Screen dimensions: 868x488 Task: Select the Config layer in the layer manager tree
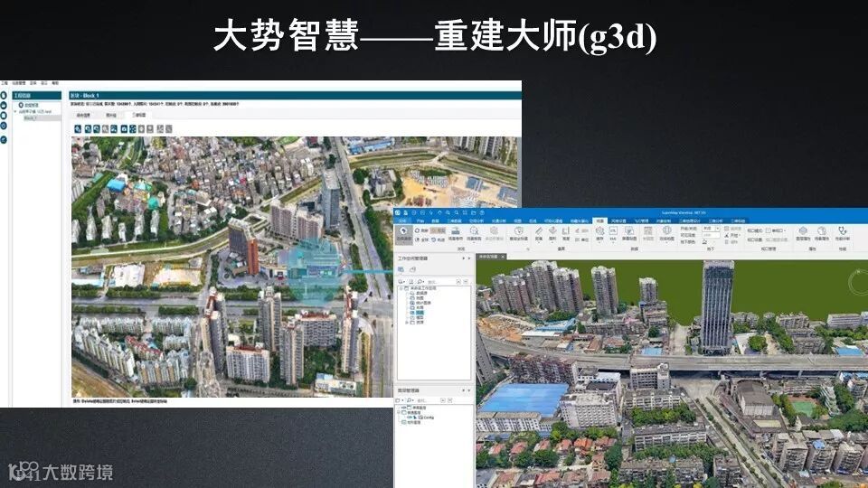[429, 418]
